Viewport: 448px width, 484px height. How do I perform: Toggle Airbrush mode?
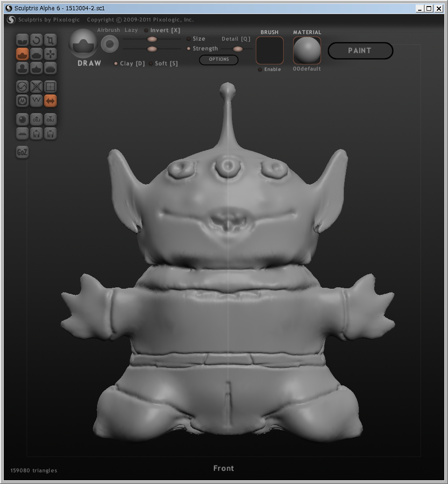(x=109, y=30)
